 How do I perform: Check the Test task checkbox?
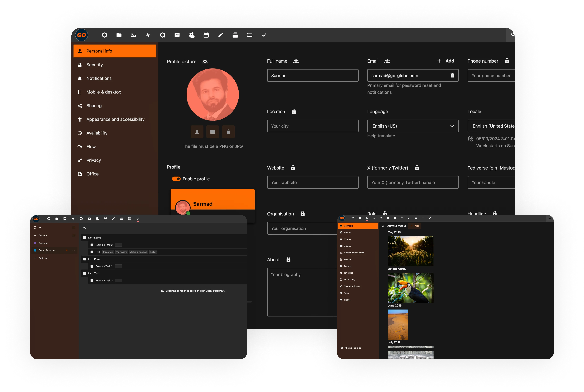coord(92,252)
